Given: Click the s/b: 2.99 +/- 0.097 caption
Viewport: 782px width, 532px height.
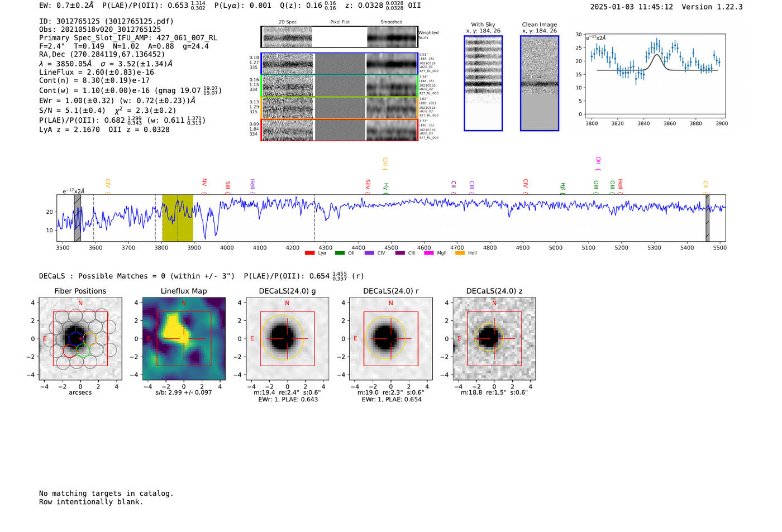Looking at the screenshot, I should (x=184, y=392).
